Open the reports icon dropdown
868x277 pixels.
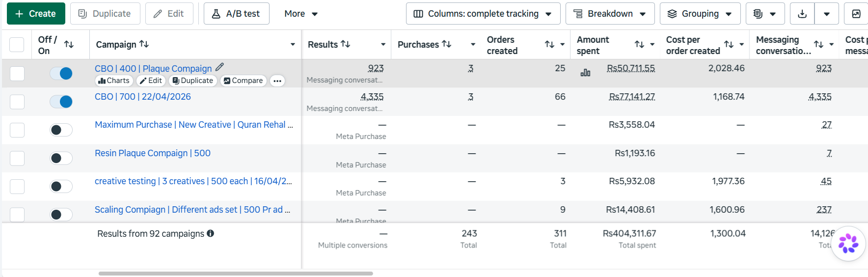click(x=765, y=14)
